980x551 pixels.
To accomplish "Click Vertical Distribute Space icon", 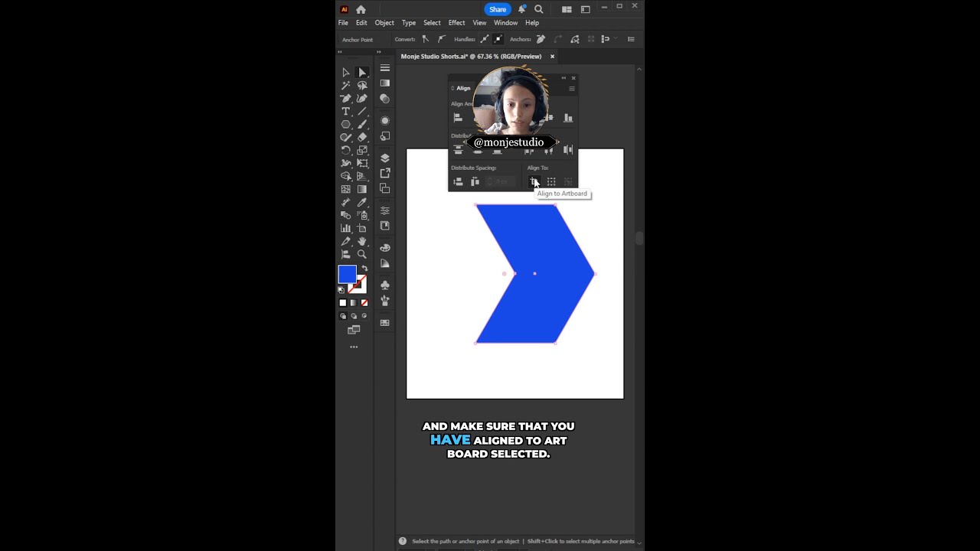I will coord(458,181).
